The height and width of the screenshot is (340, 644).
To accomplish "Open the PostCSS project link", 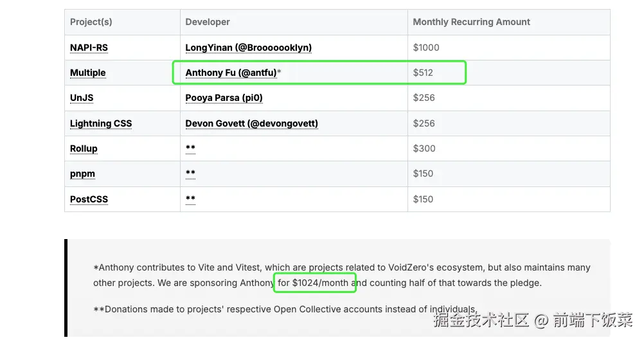I will tap(89, 199).
